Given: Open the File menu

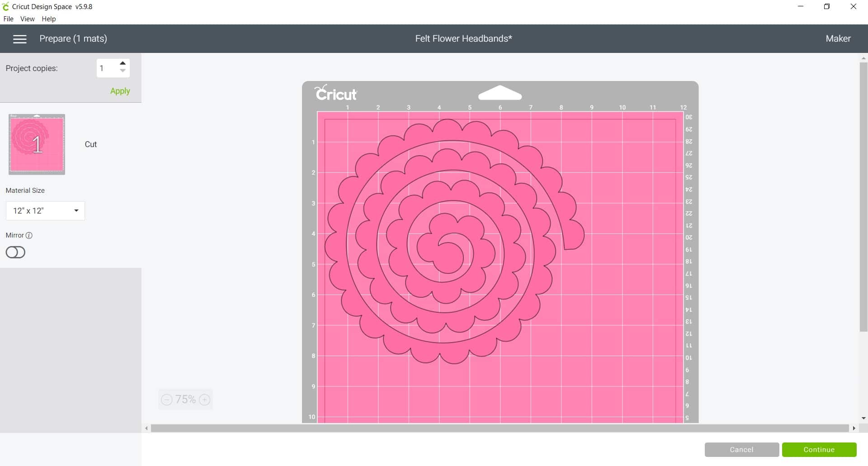Looking at the screenshot, I should [8, 19].
